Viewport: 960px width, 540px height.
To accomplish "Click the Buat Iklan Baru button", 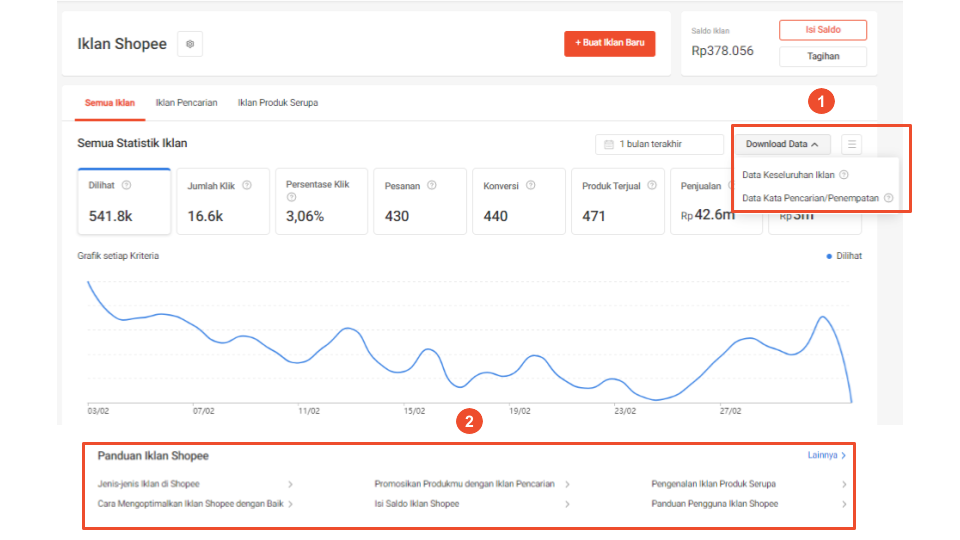I will click(x=610, y=43).
